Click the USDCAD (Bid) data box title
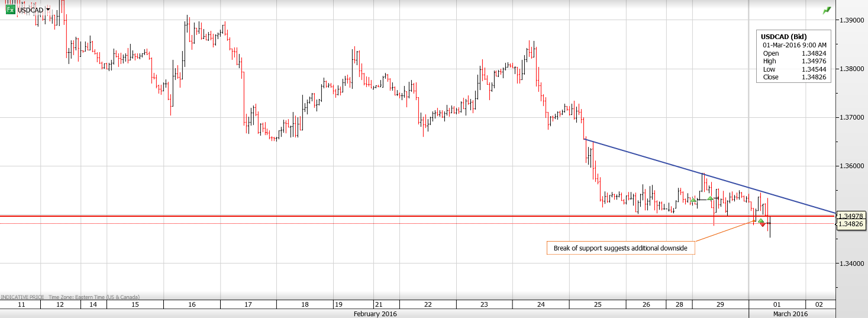868x318 pixels. (783, 37)
